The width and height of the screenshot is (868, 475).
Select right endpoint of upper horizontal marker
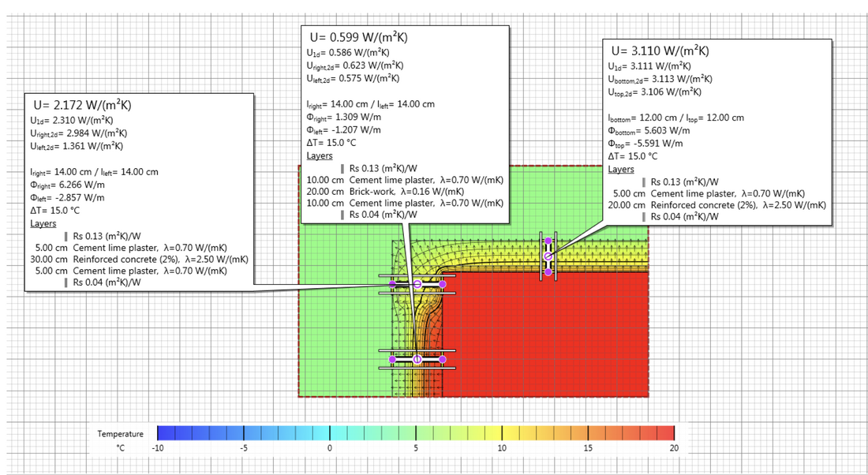(443, 284)
